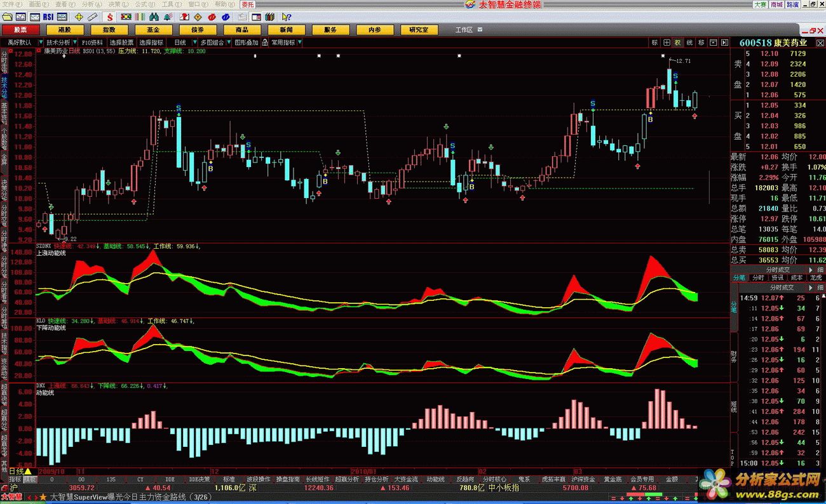Click the 标 mark icon above chart
The height and width of the screenshot is (504, 826).
pos(654,43)
